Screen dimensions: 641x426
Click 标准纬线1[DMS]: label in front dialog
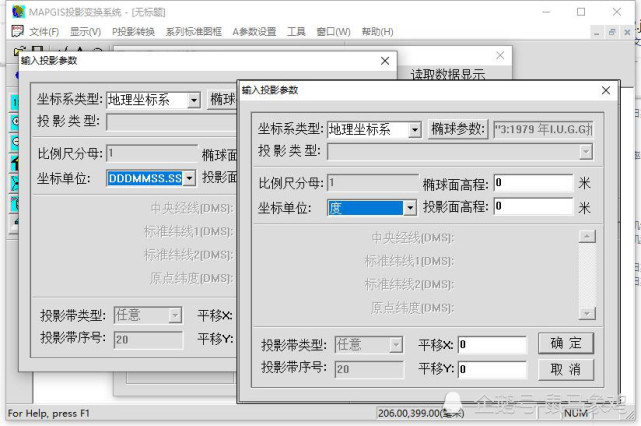click(409, 261)
